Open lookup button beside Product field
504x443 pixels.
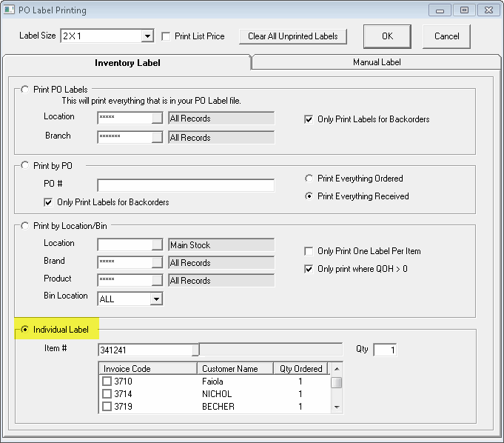(x=157, y=281)
